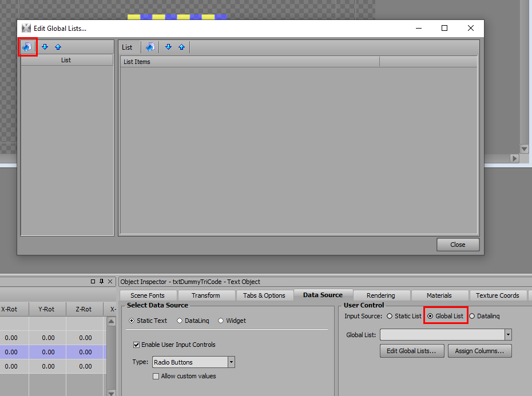Open the Rendering tab
Image resolution: width=532 pixels, height=396 pixels.
tap(381, 295)
